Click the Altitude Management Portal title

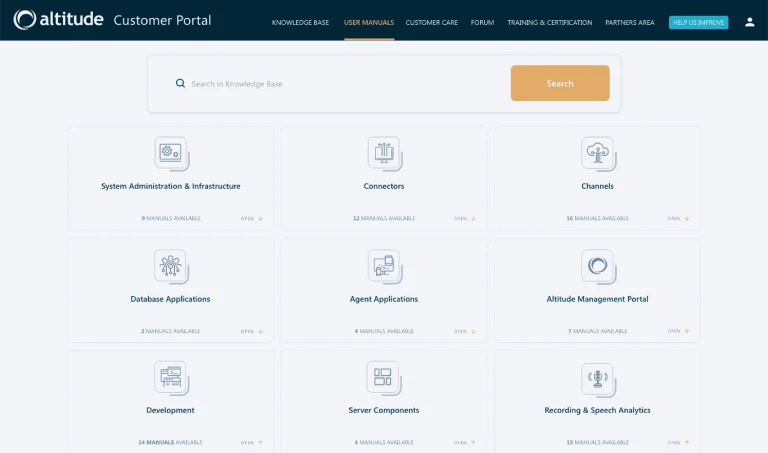pyautogui.click(x=598, y=299)
